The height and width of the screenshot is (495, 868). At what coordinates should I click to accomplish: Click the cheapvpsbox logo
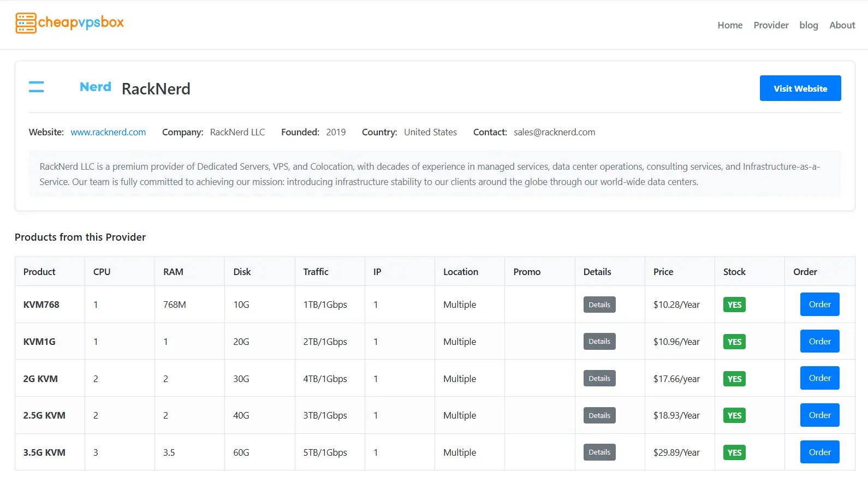click(69, 23)
